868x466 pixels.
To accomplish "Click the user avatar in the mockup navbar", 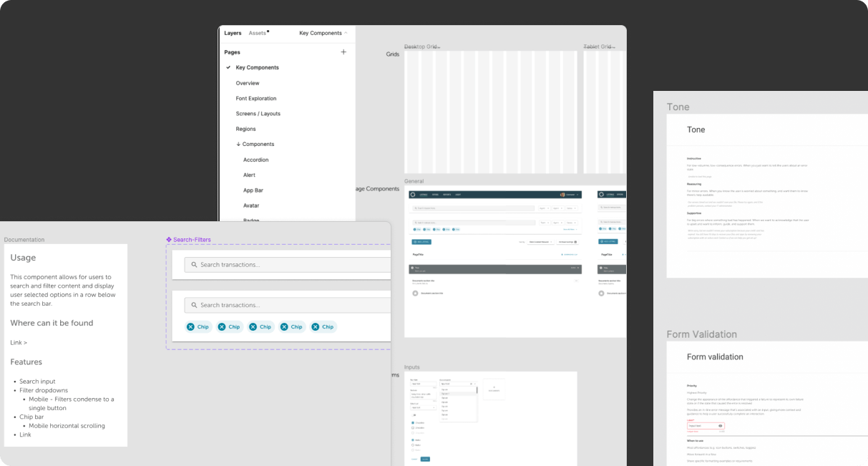I will pyautogui.click(x=562, y=194).
